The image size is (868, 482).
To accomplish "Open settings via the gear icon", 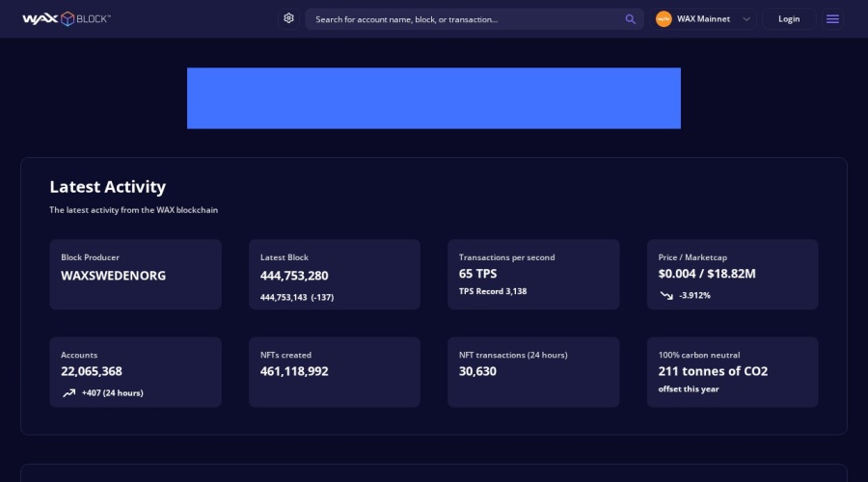I will (x=289, y=19).
